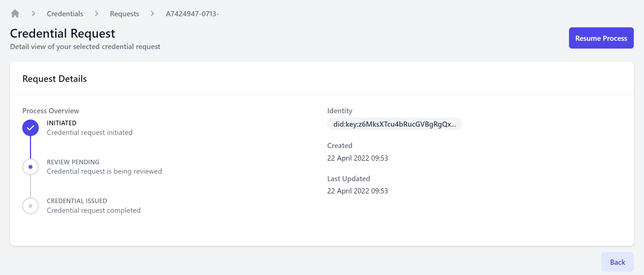Navigate to Requests breadcrumb
Screen dimensions: 644x275
tap(125, 14)
